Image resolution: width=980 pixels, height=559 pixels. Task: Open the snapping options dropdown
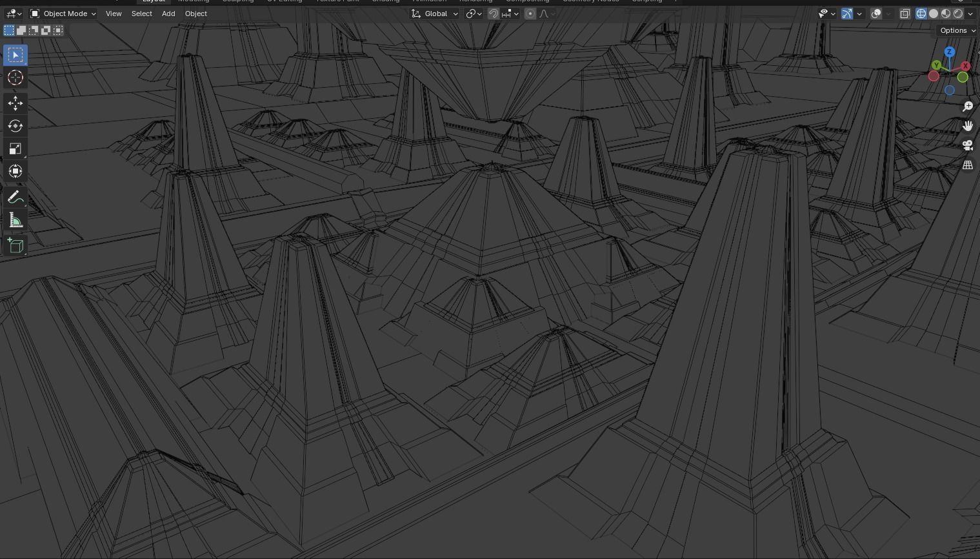click(510, 14)
